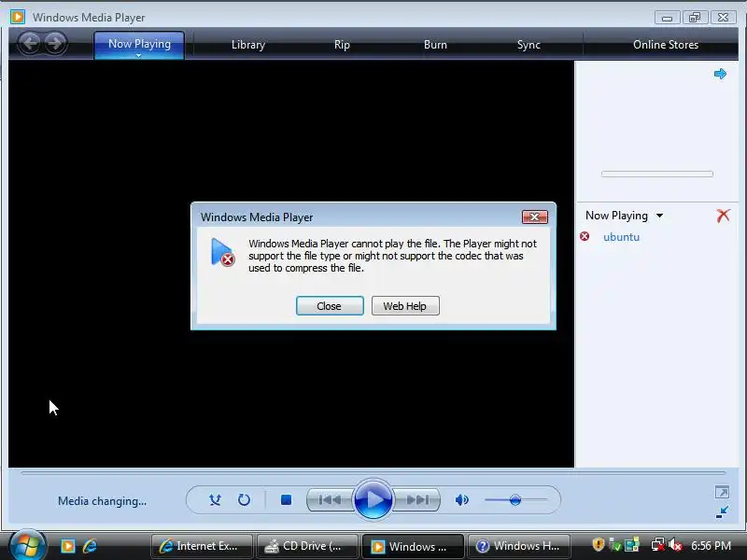Viewport: 747px width, 560px height.
Task: Dismiss dialog using its red X button
Action: pyautogui.click(x=534, y=217)
